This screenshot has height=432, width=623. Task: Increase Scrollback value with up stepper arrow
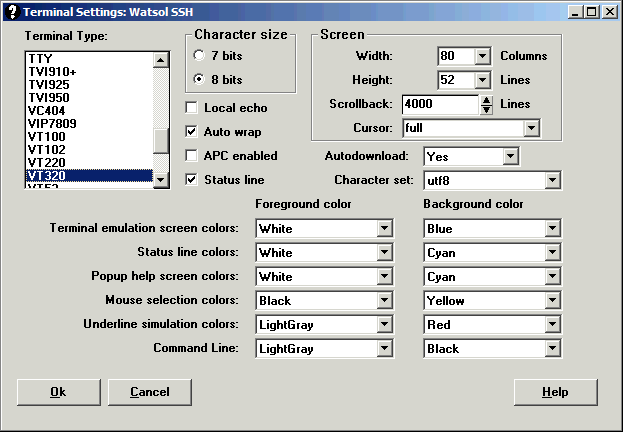pos(487,99)
